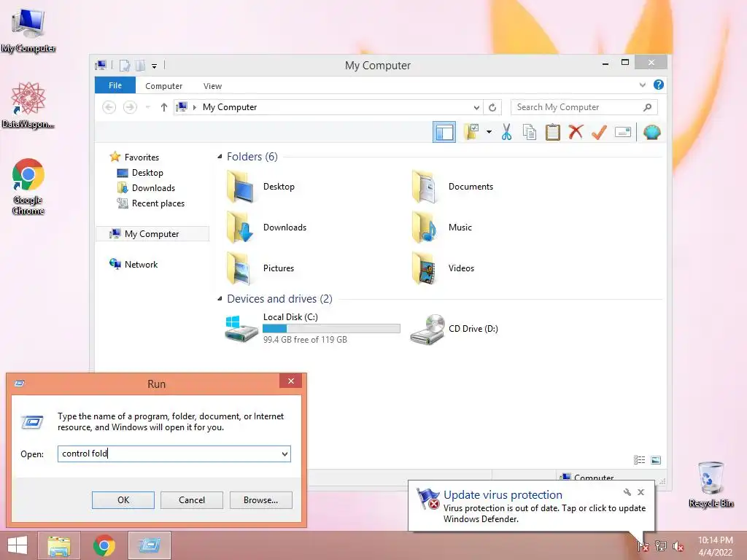Click the muted volume tray icon
This screenshot has width=747, height=560.
pos(678,547)
